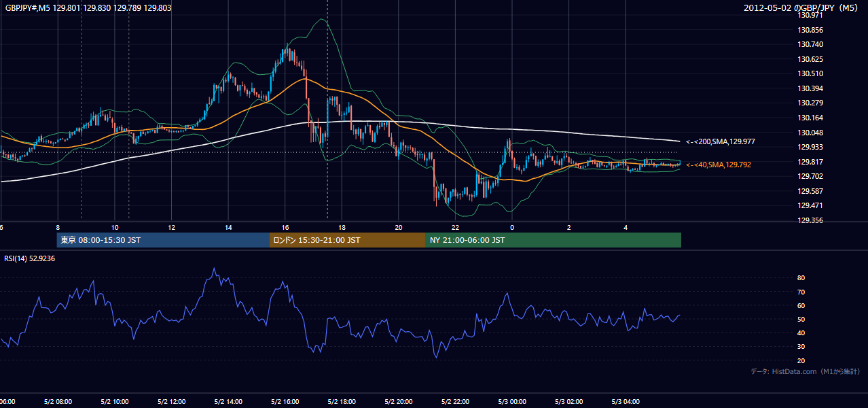Click the RSI(14) 52.9236 indicator label
This screenshot has width=868, height=408.
pyautogui.click(x=30, y=258)
